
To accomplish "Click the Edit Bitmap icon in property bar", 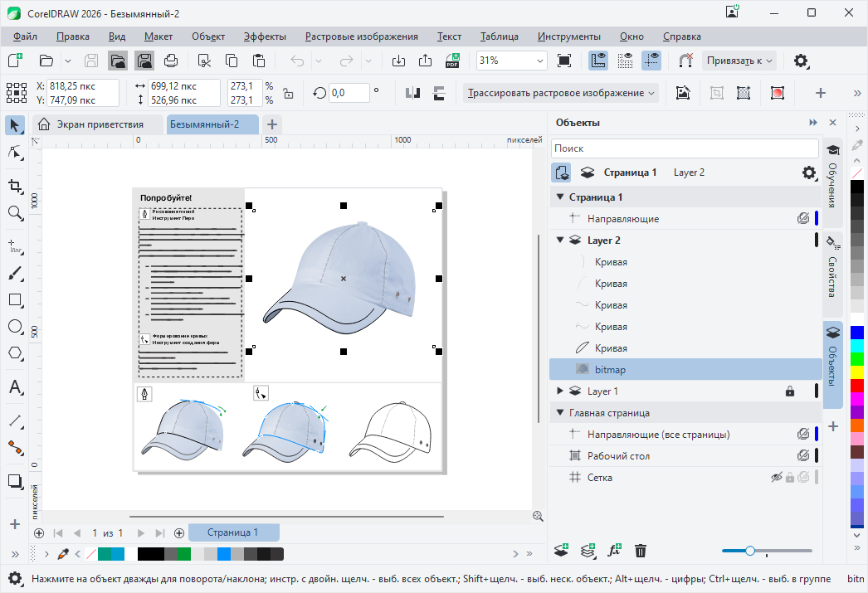I will coord(683,93).
